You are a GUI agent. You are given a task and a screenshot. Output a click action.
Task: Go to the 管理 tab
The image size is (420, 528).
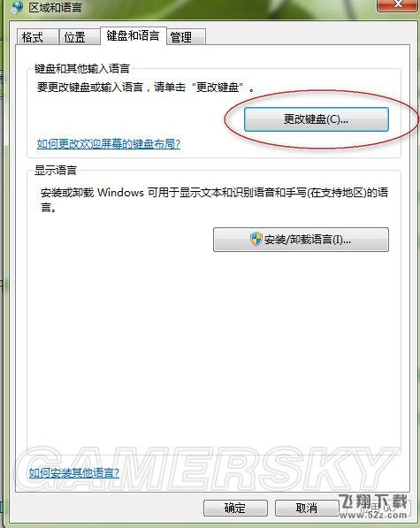pyautogui.click(x=186, y=37)
